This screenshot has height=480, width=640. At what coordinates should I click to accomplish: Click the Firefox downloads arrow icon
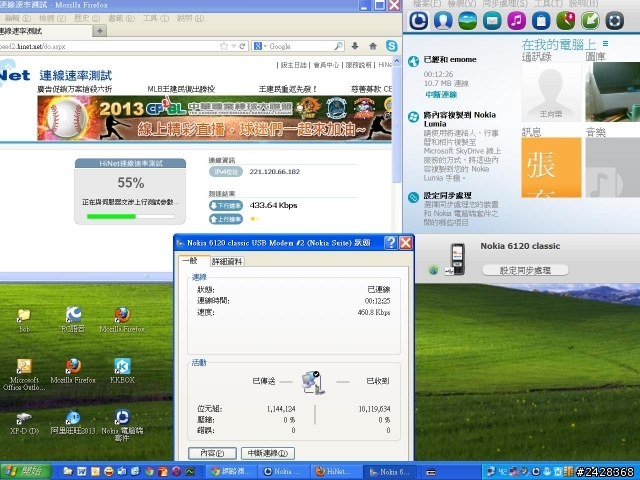point(355,46)
